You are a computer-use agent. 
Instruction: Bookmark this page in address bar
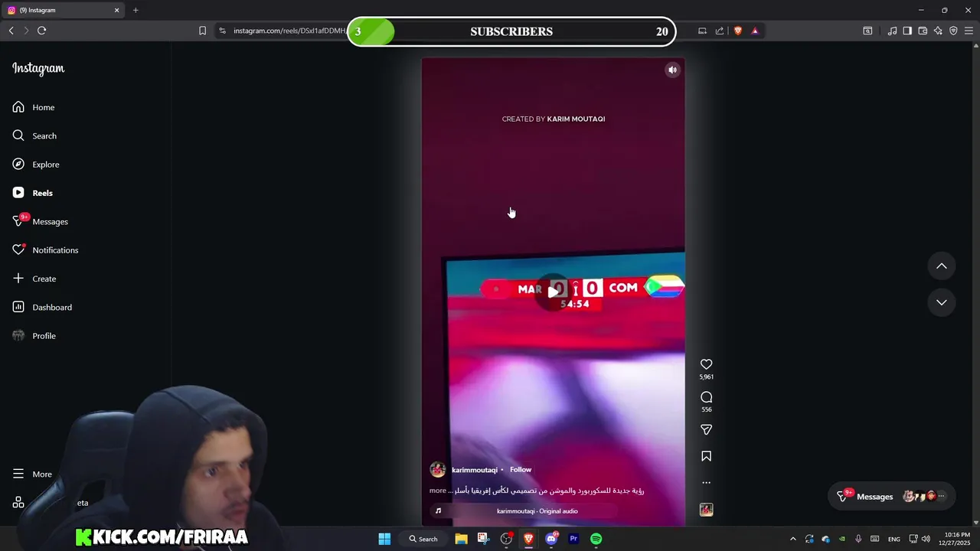point(202,31)
